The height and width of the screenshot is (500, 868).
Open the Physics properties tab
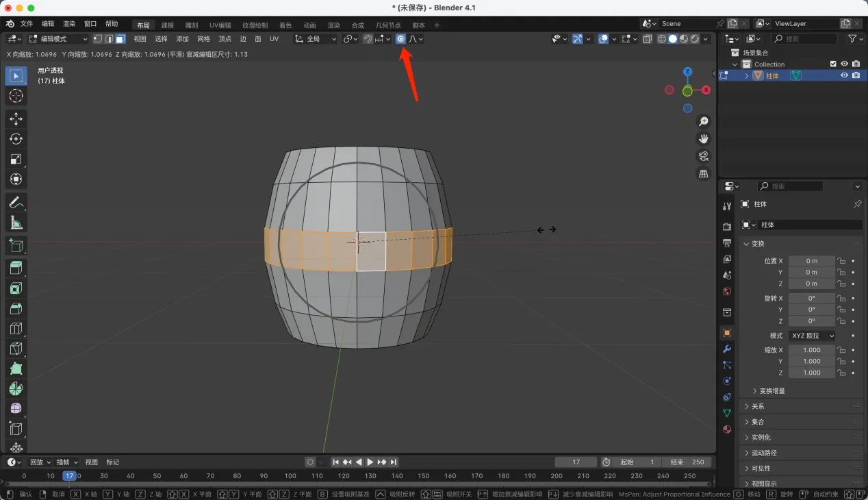point(727,381)
